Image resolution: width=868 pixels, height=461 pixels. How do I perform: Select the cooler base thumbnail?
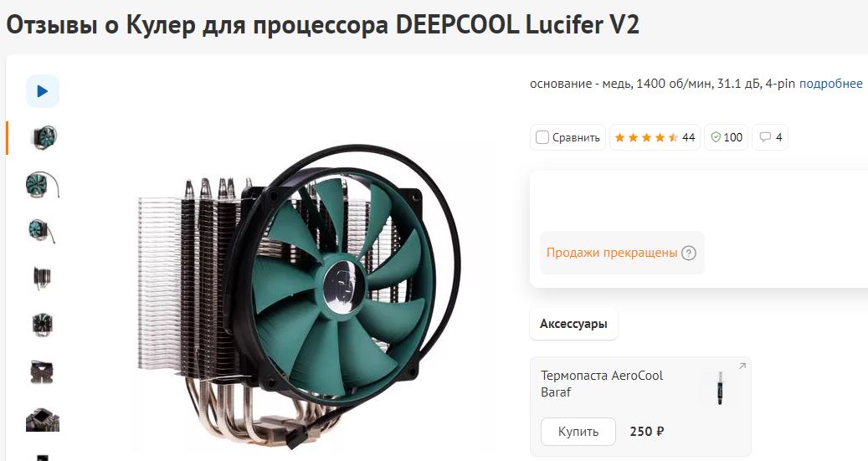tap(43, 419)
